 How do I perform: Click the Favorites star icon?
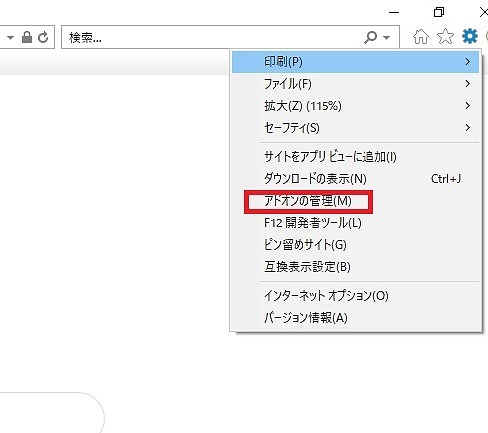pyautogui.click(x=445, y=36)
